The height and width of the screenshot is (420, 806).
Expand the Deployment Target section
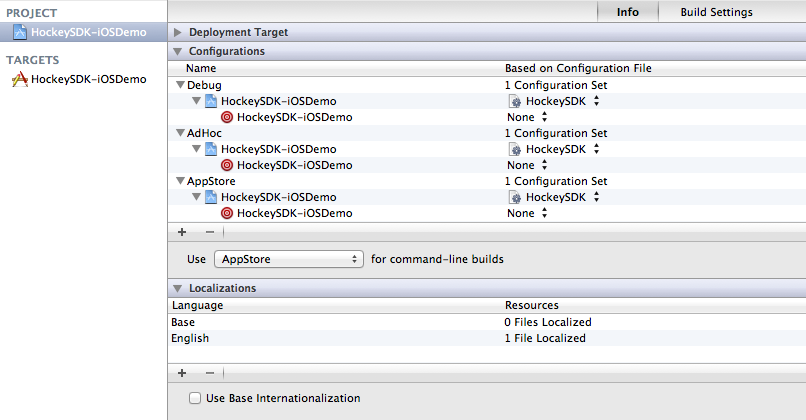[178, 33]
